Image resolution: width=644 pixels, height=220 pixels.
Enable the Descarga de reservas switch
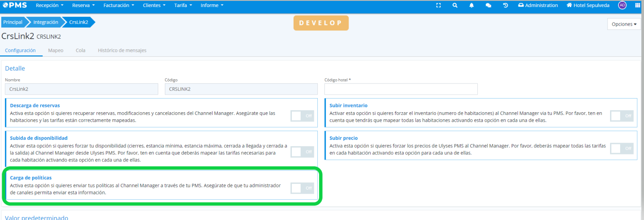coord(302,116)
